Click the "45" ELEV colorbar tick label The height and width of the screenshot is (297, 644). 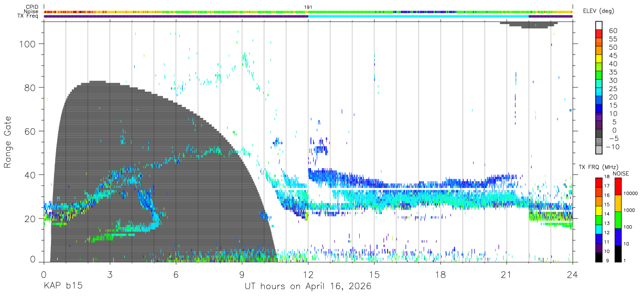(613, 56)
